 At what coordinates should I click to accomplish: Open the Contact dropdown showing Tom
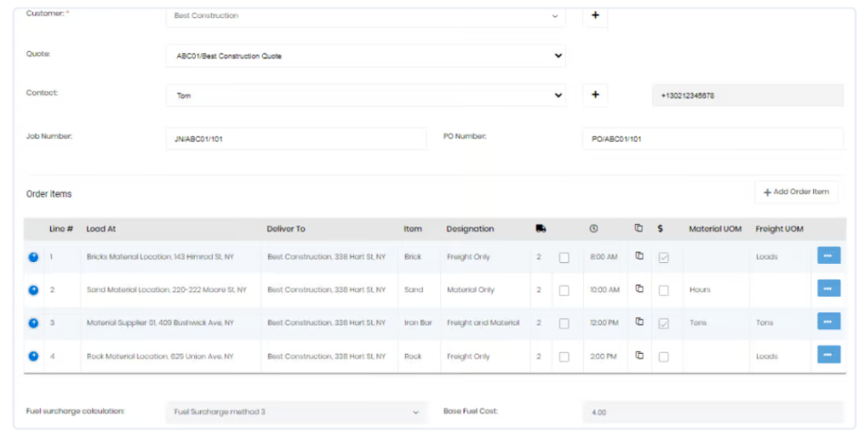(364, 96)
